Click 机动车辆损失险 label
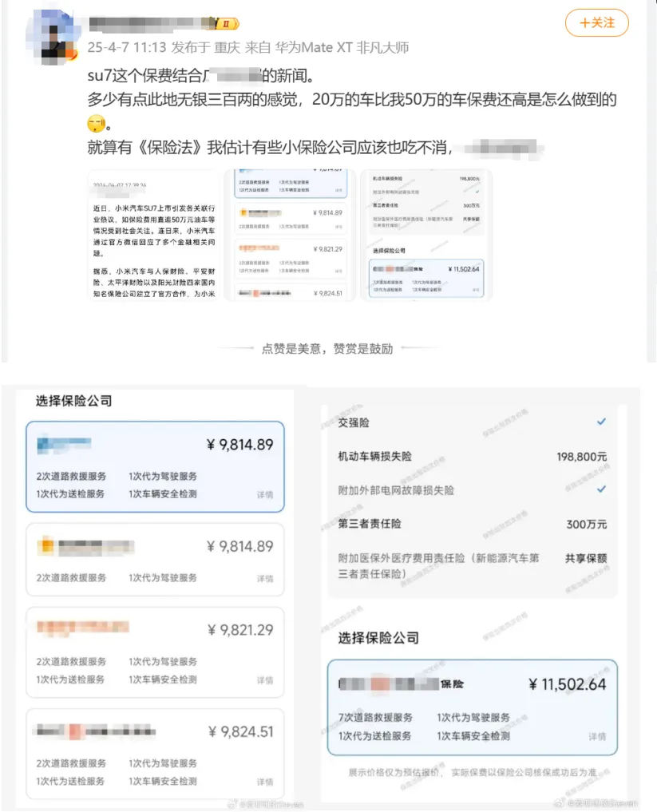Screen dimensions: 657x812 click(x=375, y=456)
